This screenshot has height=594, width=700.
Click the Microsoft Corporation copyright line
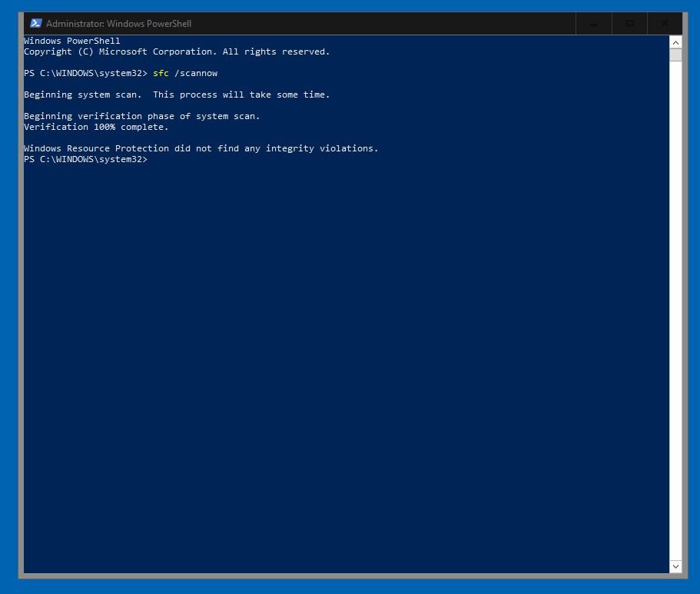(177, 51)
